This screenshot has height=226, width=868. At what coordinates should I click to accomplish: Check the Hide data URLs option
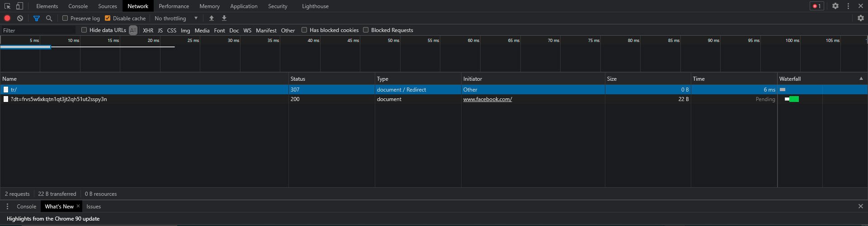[84, 30]
